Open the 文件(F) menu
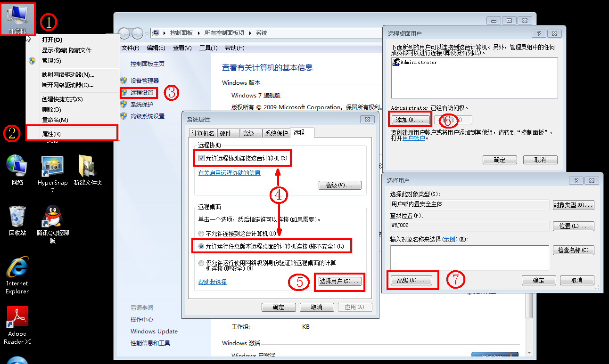Image resolution: width=609 pixels, height=364 pixels. click(131, 48)
